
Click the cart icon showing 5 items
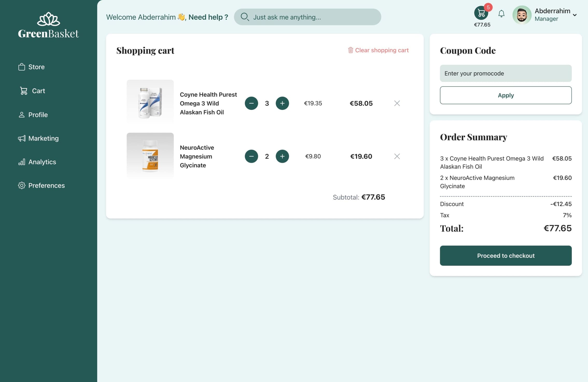(481, 12)
